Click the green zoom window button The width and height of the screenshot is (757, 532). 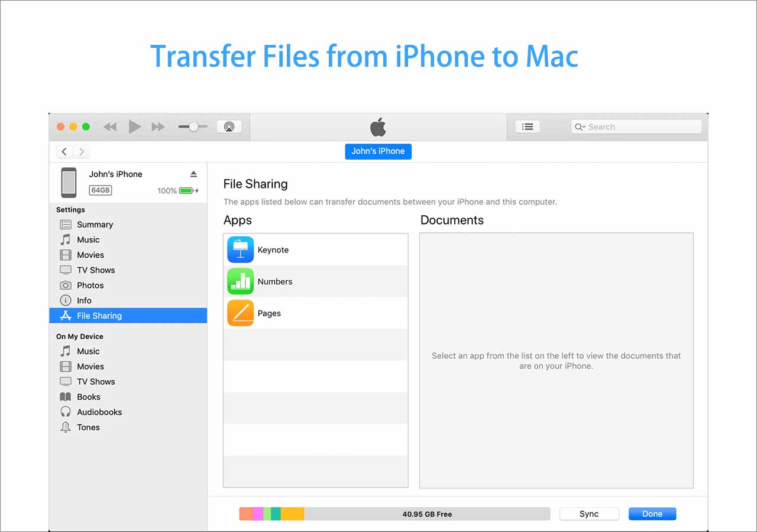pos(86,126)
